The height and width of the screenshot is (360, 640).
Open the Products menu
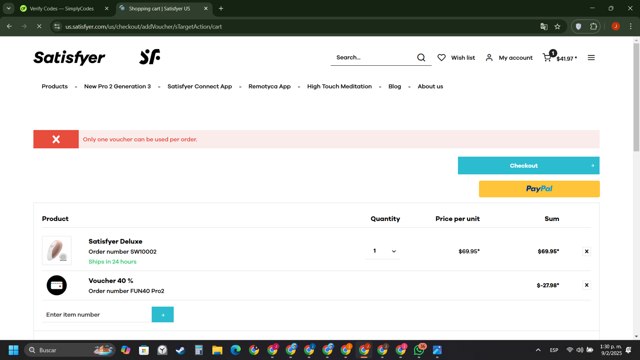pyautogui.click(x=55, y=87)
